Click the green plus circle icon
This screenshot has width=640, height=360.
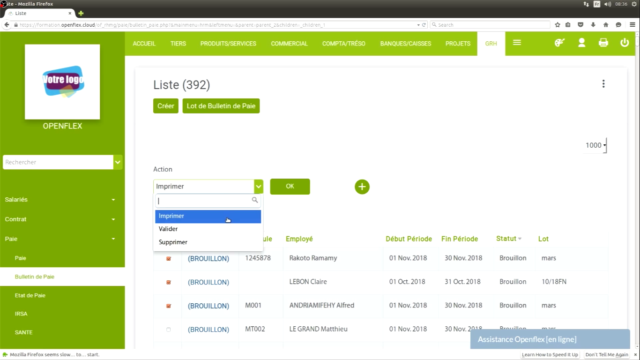(x=362, y=187)
